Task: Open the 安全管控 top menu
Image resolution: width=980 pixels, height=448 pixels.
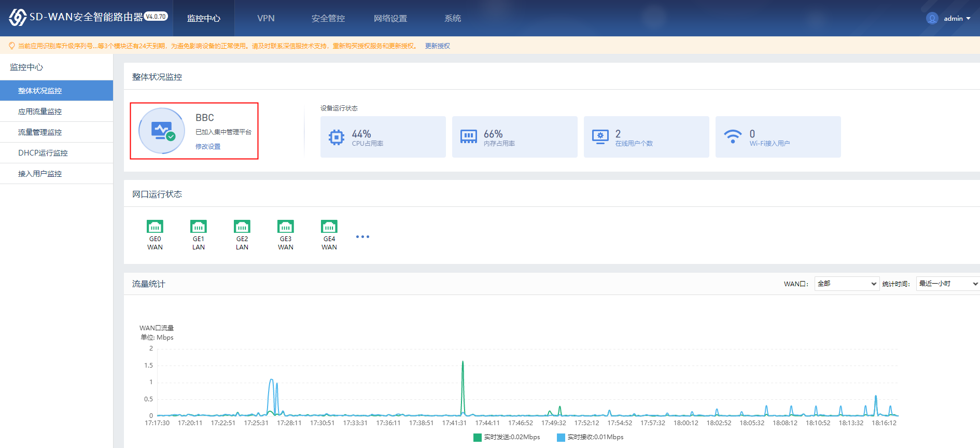Action: coord(328,18)
